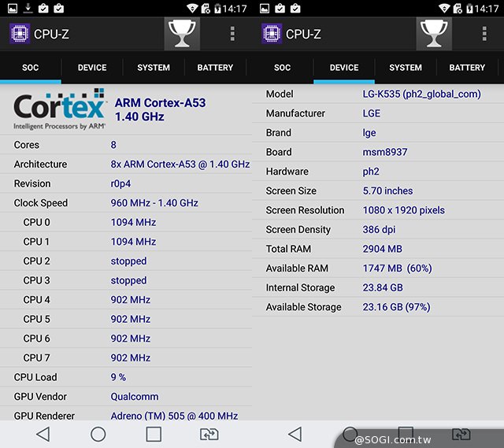Image resolution: width=504 pixels, height=448 pixels.
Task: Tap the Internal Storage value 23.84 GB
Action: 383,287
